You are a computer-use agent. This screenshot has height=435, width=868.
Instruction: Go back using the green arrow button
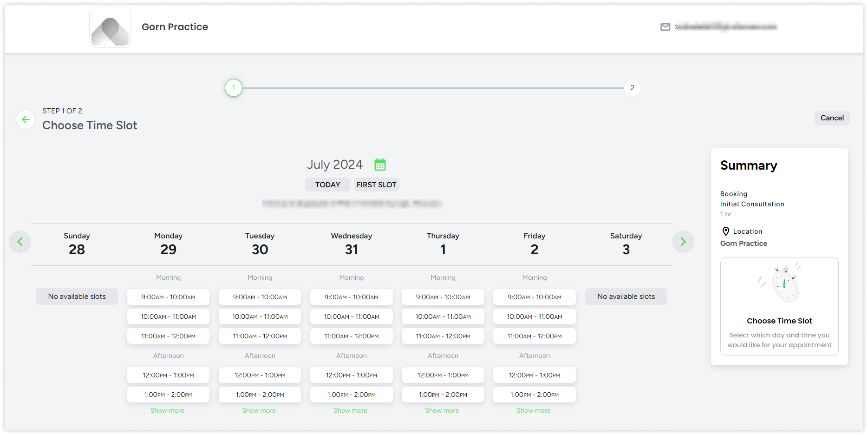click(26, 119)
